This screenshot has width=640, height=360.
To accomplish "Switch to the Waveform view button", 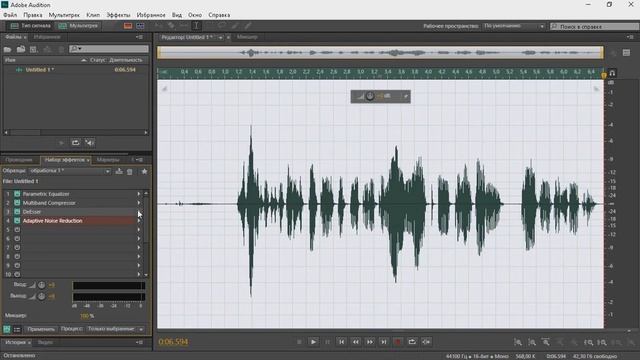I will pyautogui.click(x=31, y=26).
